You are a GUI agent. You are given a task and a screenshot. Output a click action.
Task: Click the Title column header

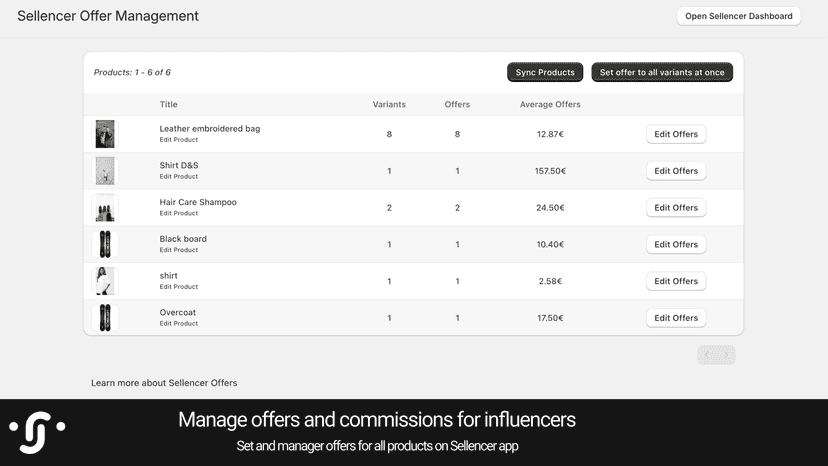[x=168, y=105]
